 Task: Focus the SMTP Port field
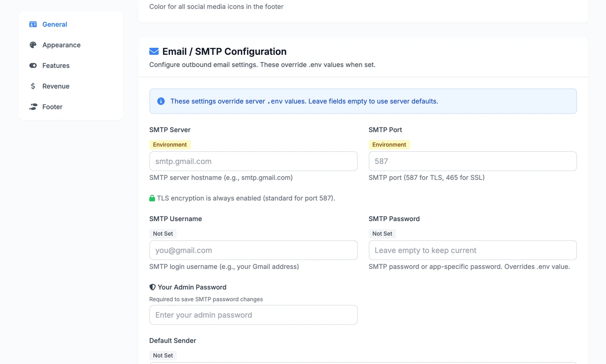(472, 161)
